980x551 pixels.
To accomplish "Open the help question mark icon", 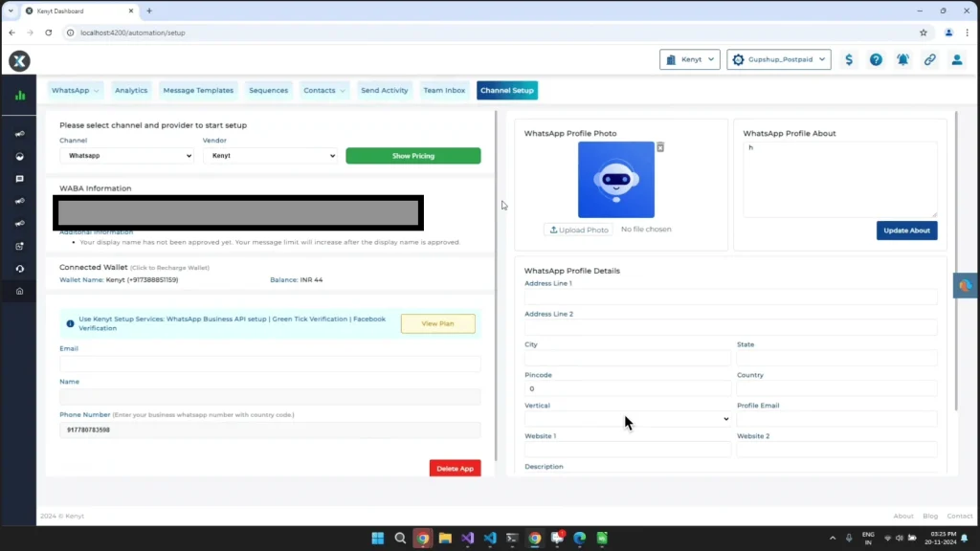I will 876,59.
